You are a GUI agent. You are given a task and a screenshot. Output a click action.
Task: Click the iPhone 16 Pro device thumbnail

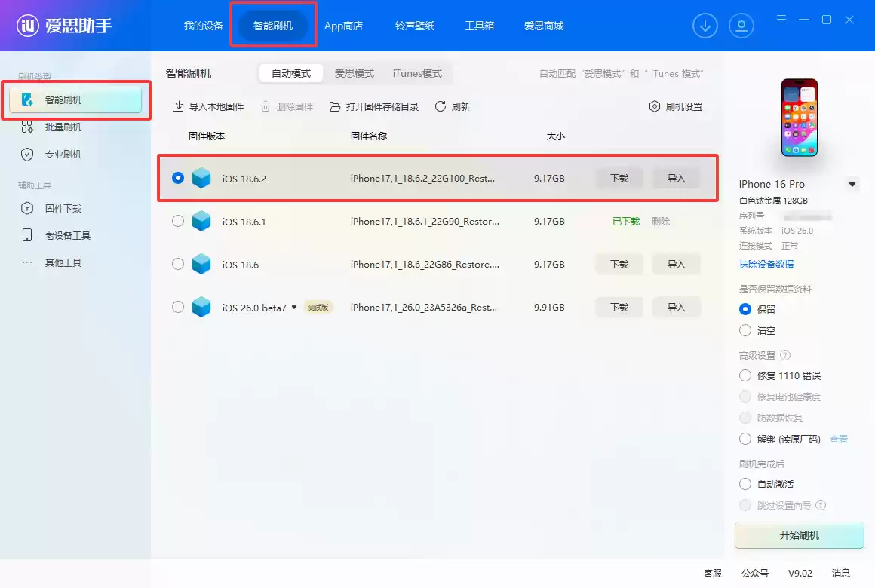tap(799, 118)
